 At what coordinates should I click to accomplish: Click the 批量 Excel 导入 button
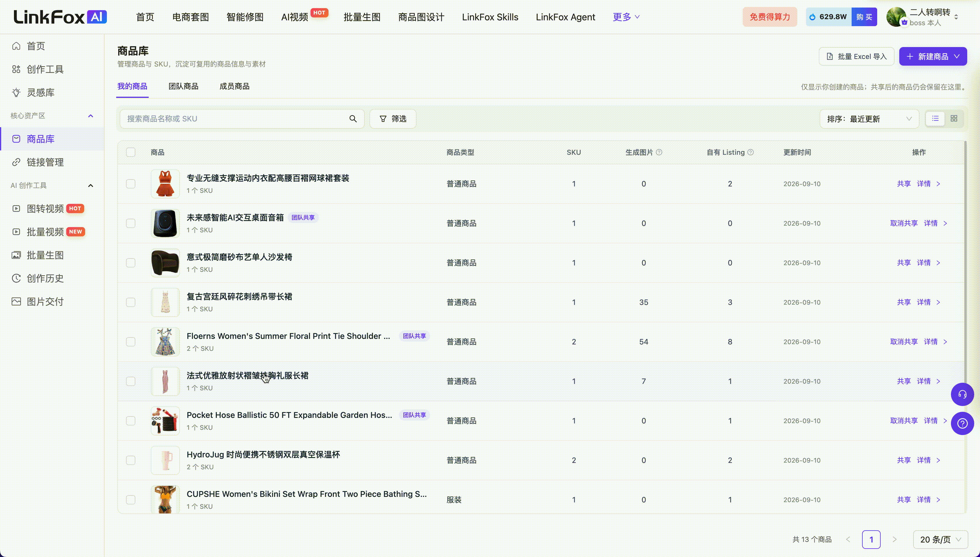857,57
